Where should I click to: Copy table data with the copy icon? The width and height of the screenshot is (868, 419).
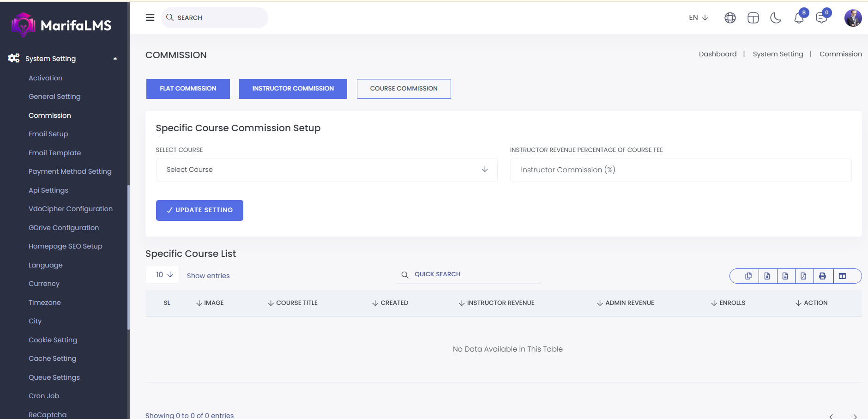(748, 276)
